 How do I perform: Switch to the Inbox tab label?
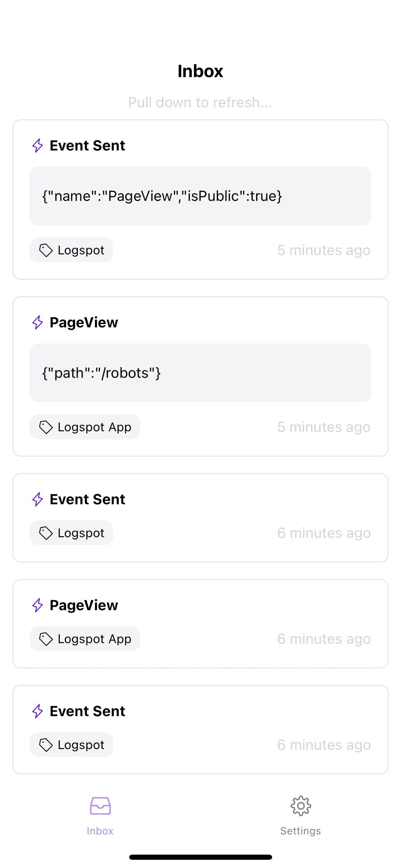[x=100, y=831]
